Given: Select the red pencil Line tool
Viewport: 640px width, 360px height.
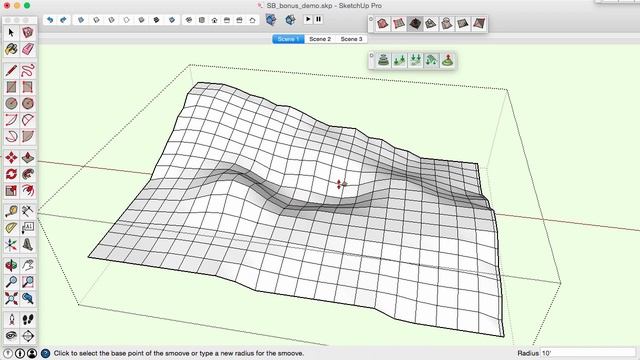Looking at the screenshot, I should [x=11, y=71].
